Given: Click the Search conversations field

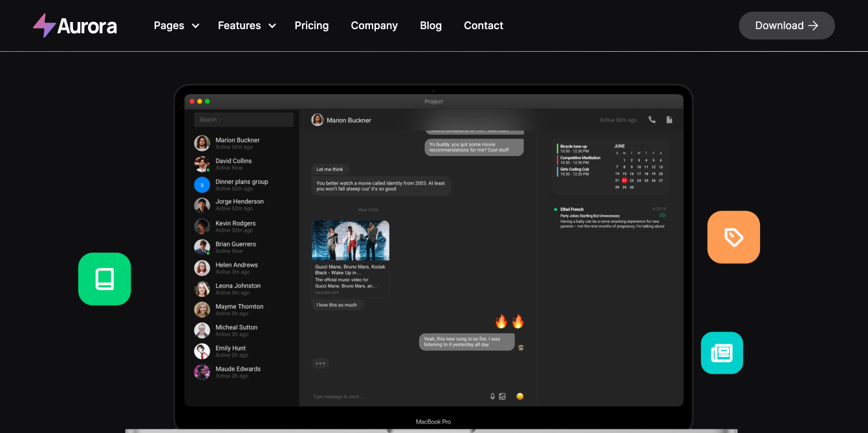Looking at the screenshot, I should 243,120.
